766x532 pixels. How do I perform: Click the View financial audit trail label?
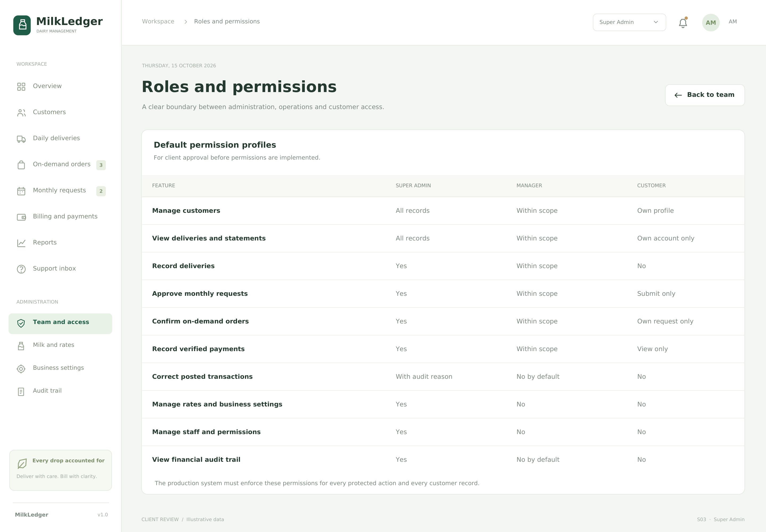[x=196, y=460]
